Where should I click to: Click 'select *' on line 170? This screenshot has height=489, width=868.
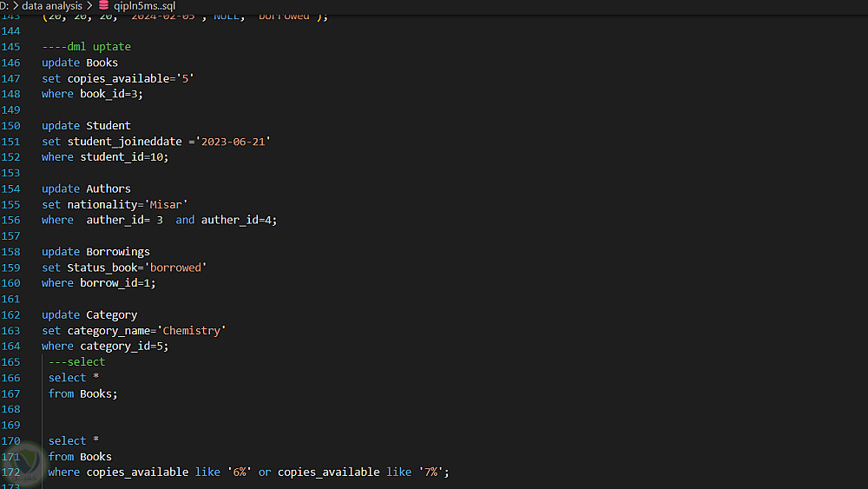[74, 441]
